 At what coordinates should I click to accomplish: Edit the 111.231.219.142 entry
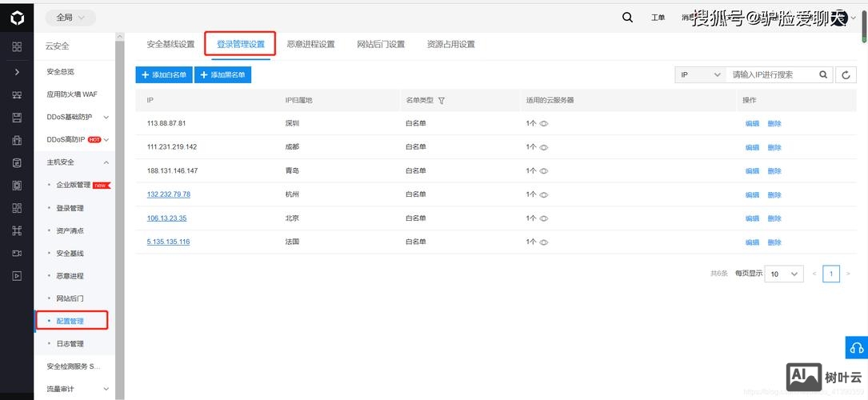[752, 148]
